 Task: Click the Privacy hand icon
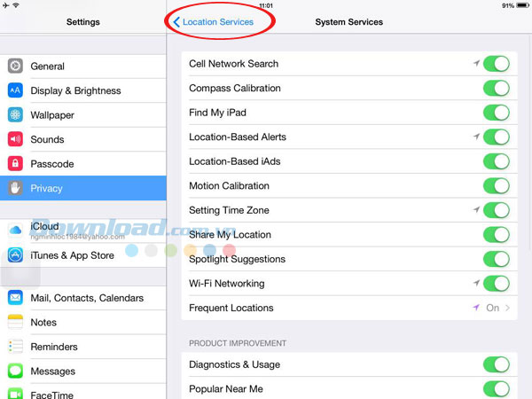coord(15,188)
